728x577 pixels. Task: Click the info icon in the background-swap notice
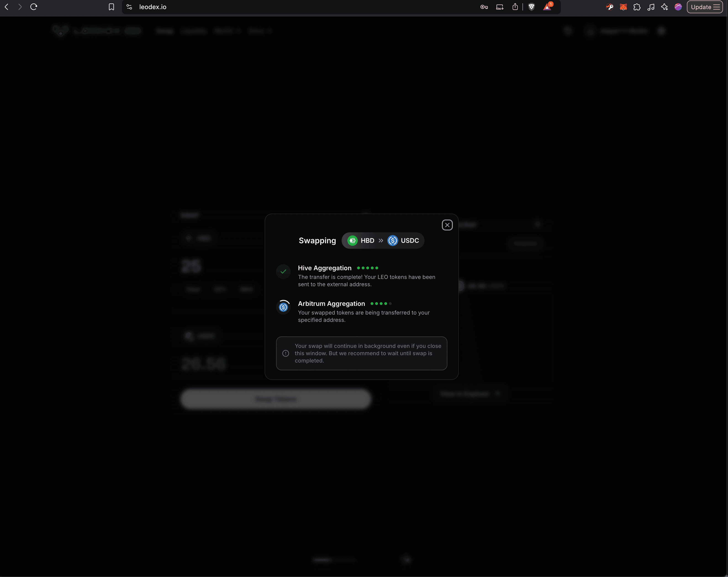[x=286, y=353]
